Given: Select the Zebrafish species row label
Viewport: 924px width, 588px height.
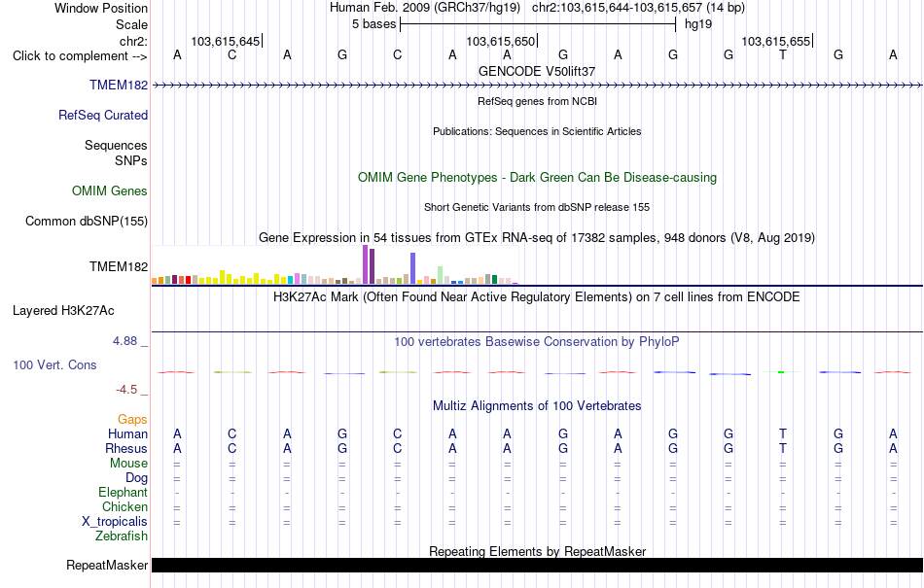Looking at the screenshot, I should click(x=122, y=536).
